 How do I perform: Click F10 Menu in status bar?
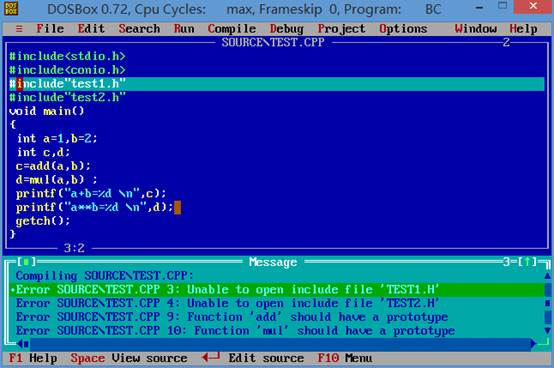[x=344, y=358]
